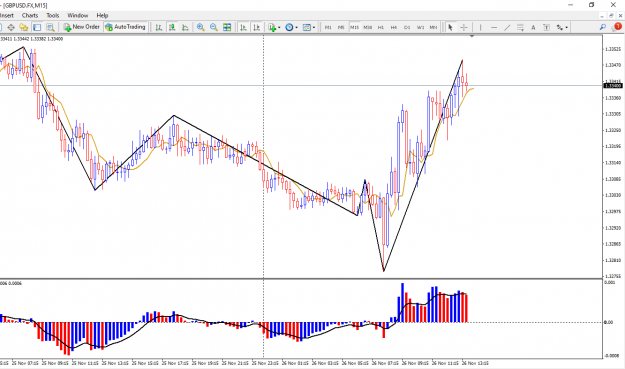Click the 0.00 level label in indicator

[608, 322]
